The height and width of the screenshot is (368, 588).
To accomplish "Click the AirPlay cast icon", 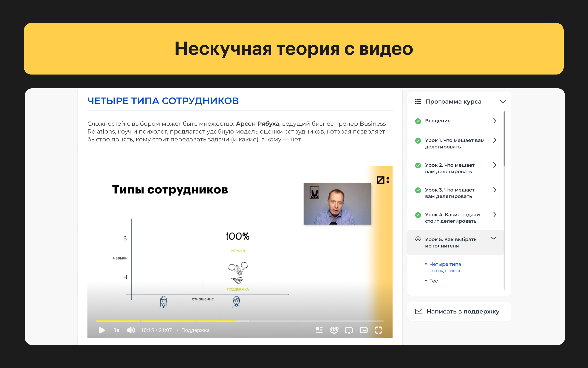I will pyautogui.click(x=349, y=330).
